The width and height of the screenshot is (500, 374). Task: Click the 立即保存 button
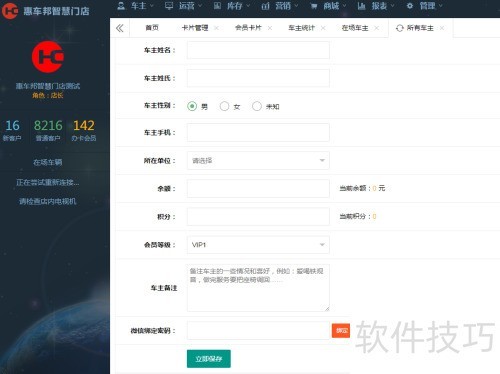click(x=209, y=359)
